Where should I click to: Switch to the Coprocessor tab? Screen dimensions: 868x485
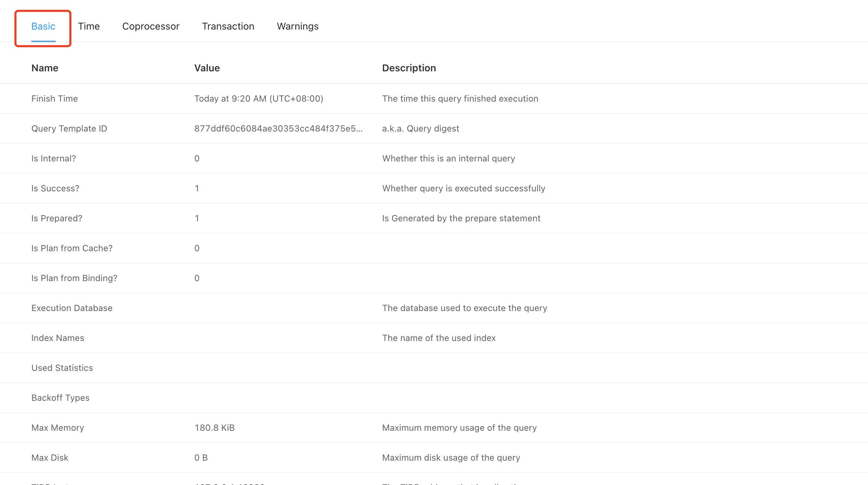(151, 26)
